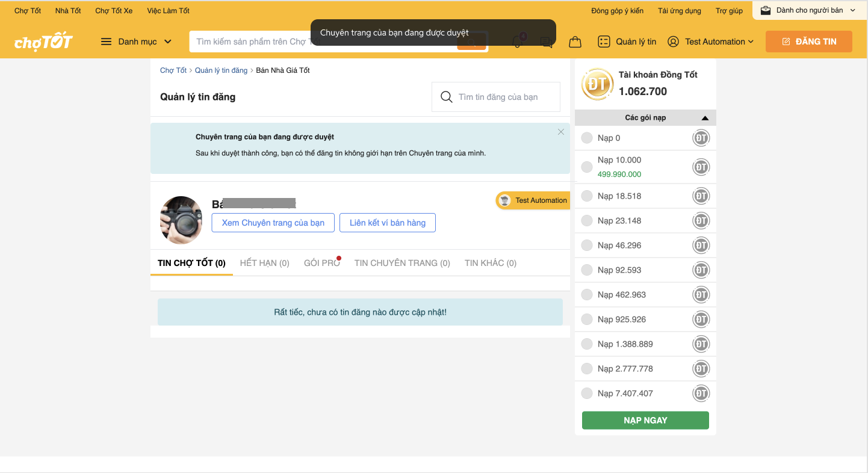
Task: Click the seller profile camera avatar
Action: pyautogui.click(x=181, y=220)
